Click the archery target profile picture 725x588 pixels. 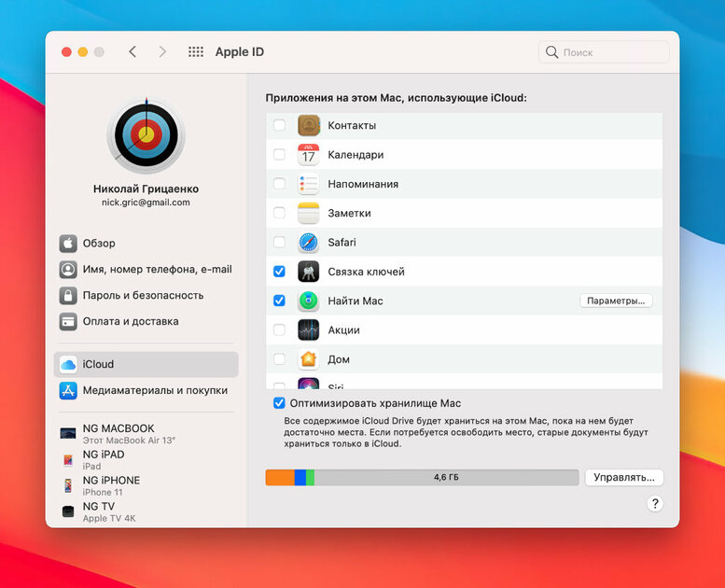146,135
